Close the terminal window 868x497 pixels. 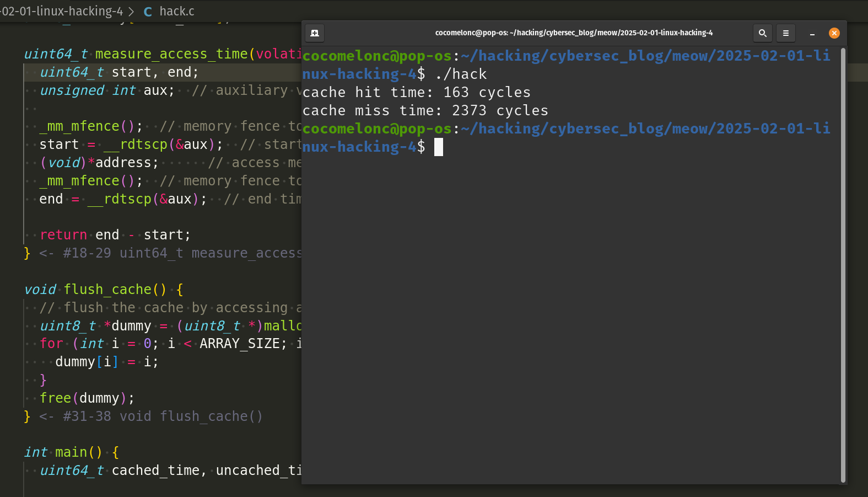(x=834, y=33)
